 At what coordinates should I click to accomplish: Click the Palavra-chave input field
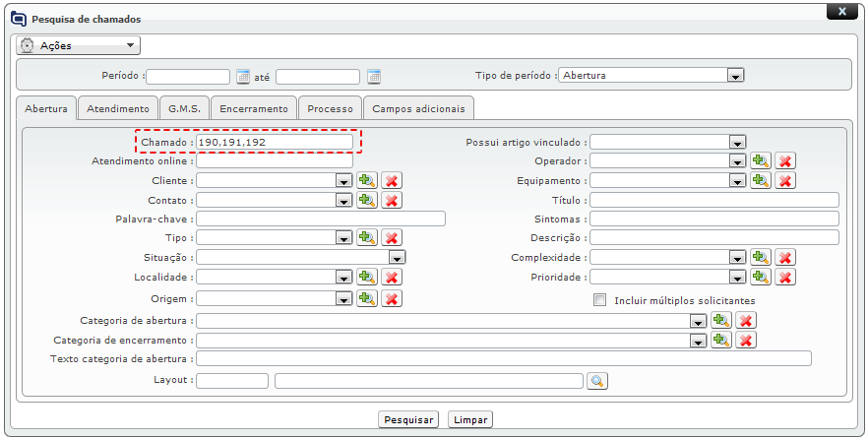pyautogui.click(x=321, y=219)
